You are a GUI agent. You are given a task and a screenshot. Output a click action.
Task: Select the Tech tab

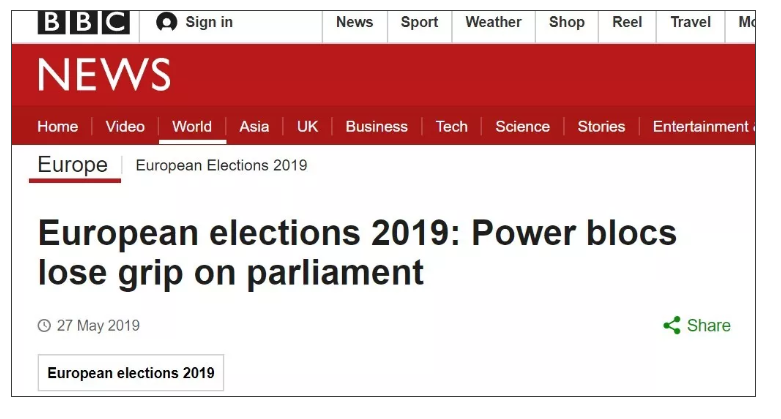point(451,127)
